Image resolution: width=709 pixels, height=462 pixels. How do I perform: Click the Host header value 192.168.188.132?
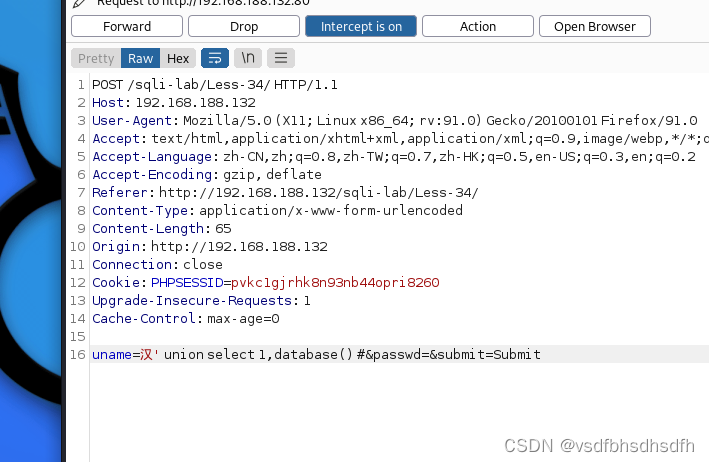click(x=195, y=103)
